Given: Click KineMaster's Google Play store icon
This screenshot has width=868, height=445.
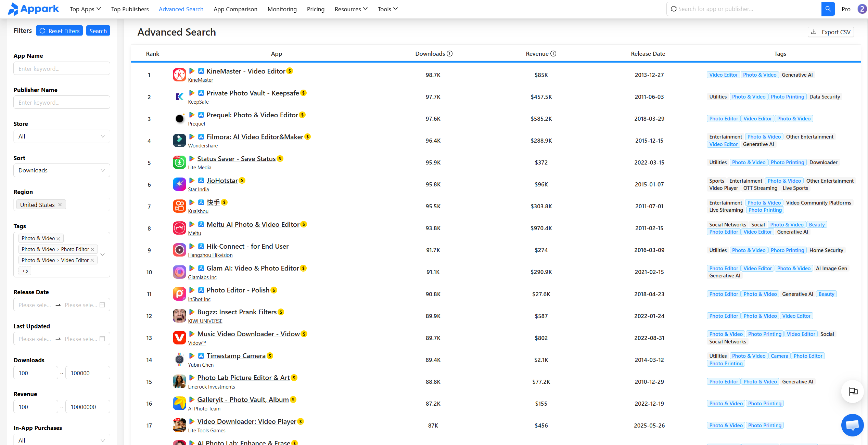Looking at the screenshot, I should [192, 71].
